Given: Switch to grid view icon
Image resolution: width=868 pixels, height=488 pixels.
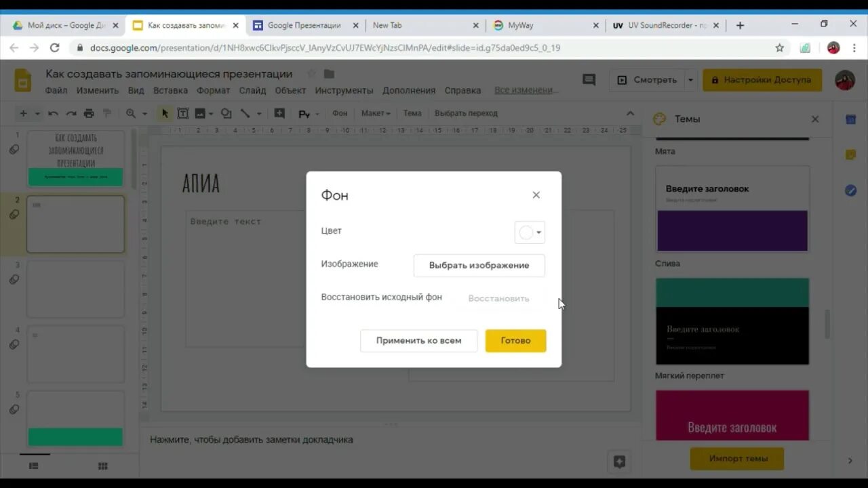Looking at the screenshot, I should [103, 466].
